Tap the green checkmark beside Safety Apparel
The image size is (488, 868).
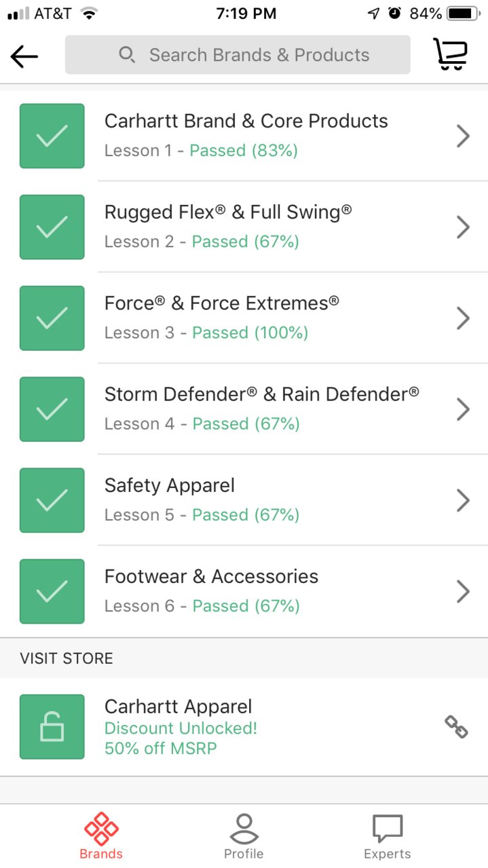coord(52,500)
